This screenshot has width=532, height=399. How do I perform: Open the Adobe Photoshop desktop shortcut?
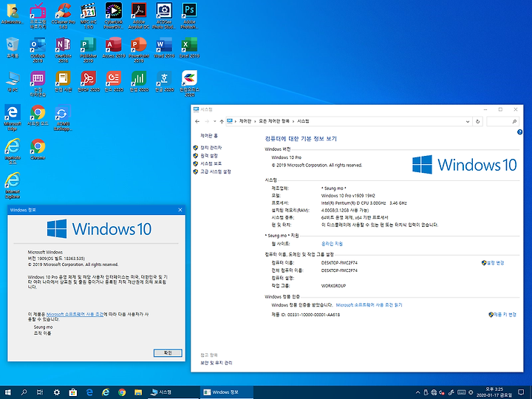[x=189, y=16]
